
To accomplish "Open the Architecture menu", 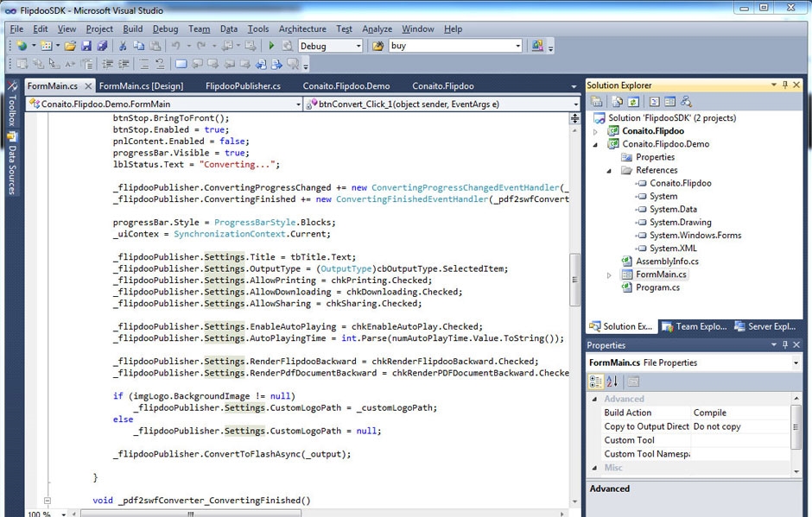I will [302, 29].
